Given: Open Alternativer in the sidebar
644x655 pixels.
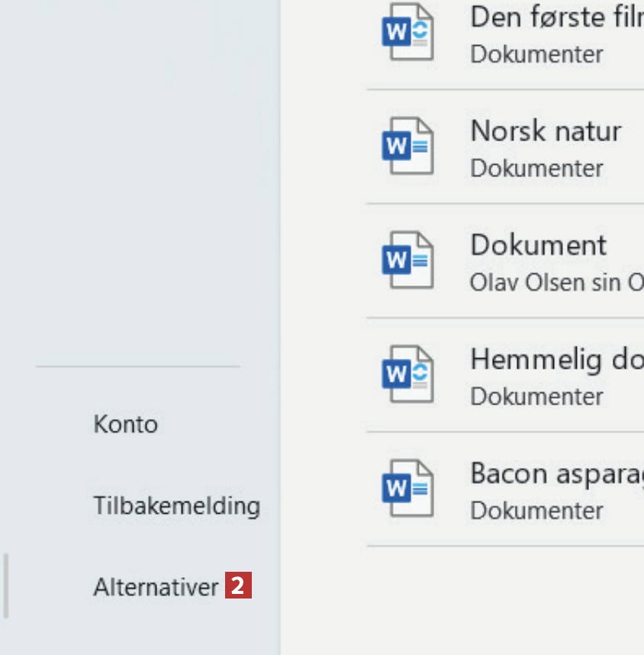Looking at the screenshot, I should [x=156, y=586].
